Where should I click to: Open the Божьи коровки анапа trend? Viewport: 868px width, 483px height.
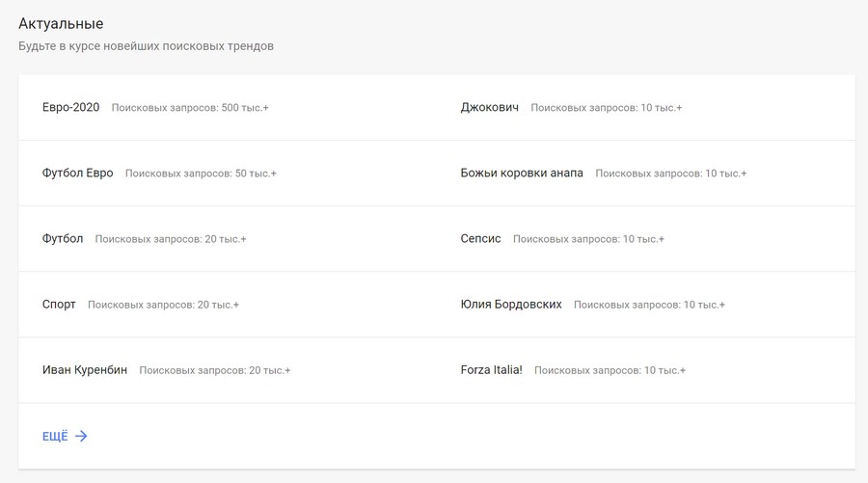click(522, 174)
